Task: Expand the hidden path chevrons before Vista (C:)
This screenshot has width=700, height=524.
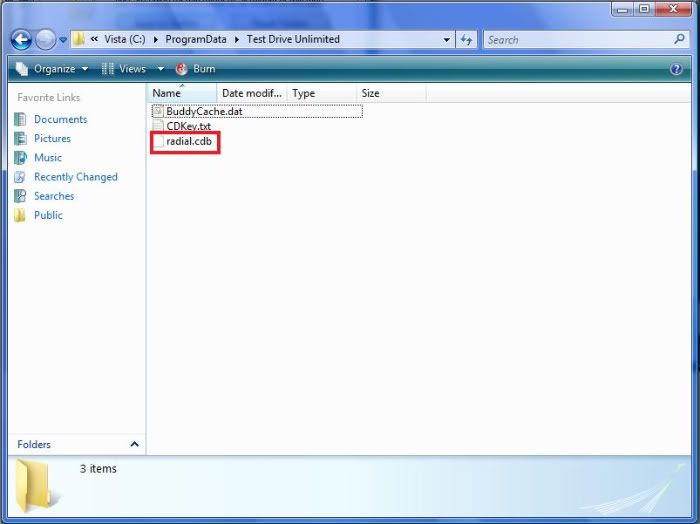Action: point(94,39)
